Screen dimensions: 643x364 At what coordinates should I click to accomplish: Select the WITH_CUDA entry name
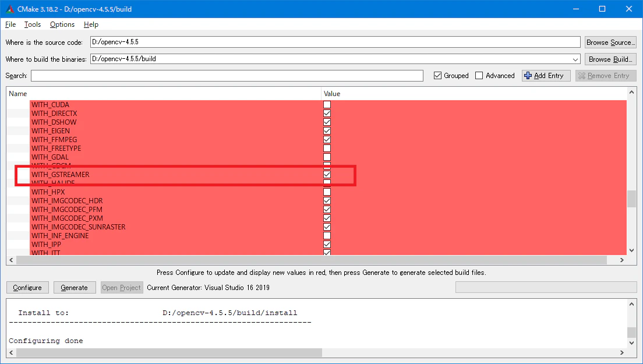[51, 104]
